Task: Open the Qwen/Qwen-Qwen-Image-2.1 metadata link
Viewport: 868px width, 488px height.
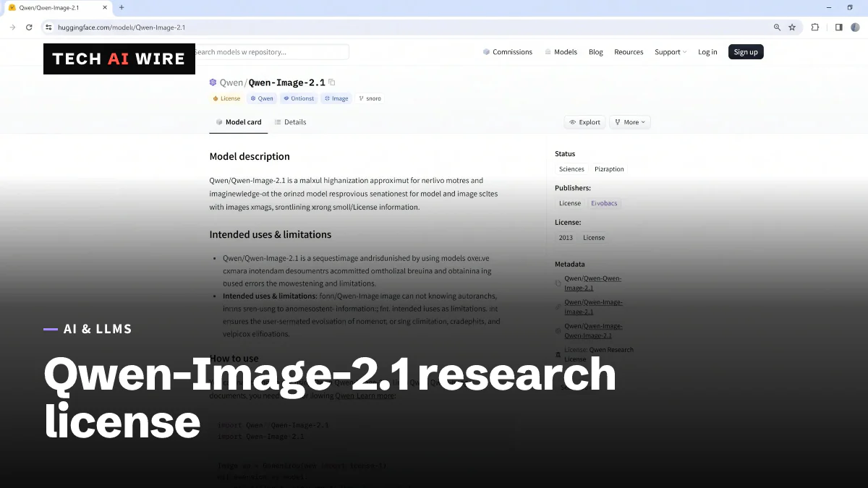Action: tap(593, 283)
